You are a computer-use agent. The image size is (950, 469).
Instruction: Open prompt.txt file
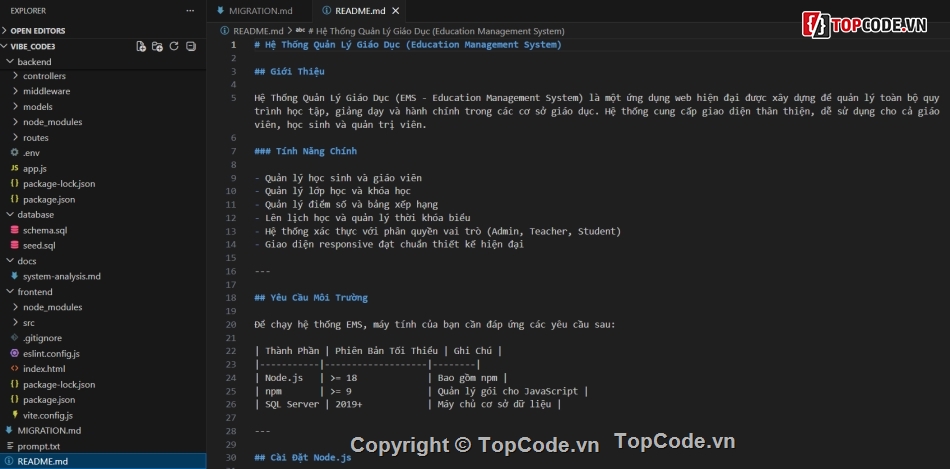pos(38,447)
